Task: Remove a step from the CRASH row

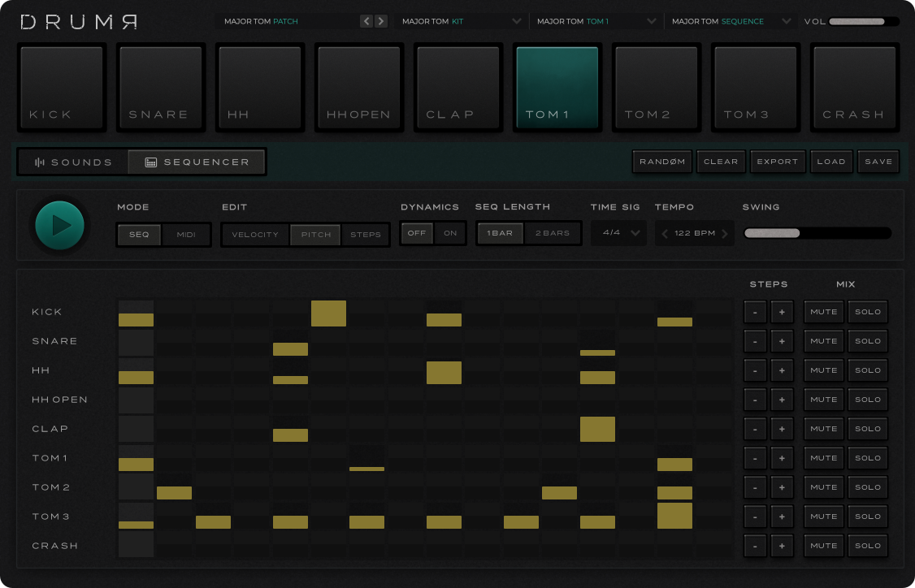Action: 755,546
